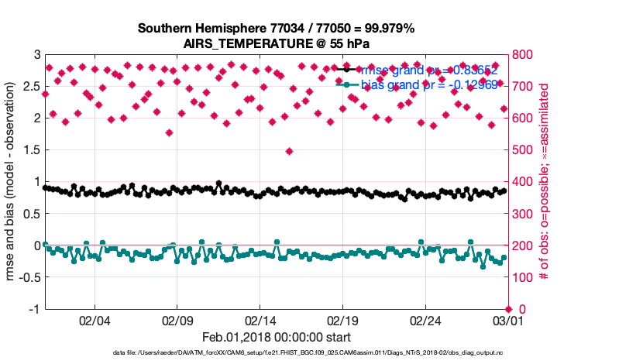
Task: Select the 'Feb.01,2018 00:00:00 start' x-axis label
Action: click(x=276, y=337)
